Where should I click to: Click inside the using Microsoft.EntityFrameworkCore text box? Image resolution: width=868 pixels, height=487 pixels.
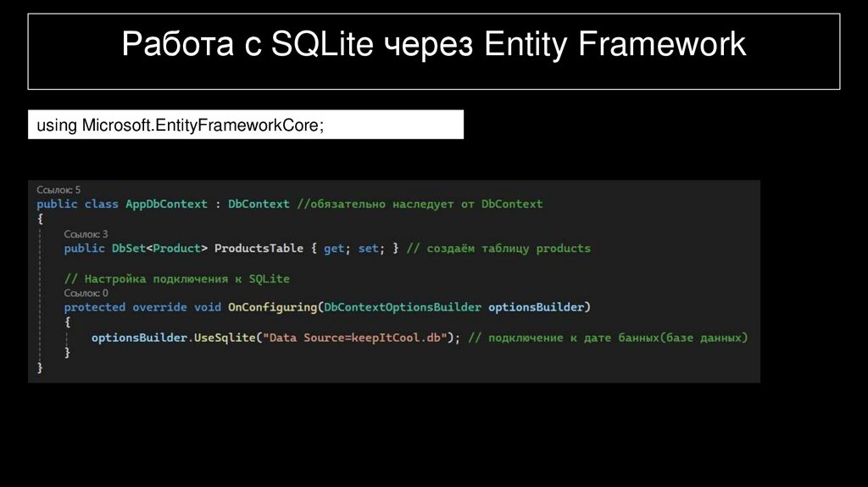click(246, 126)
